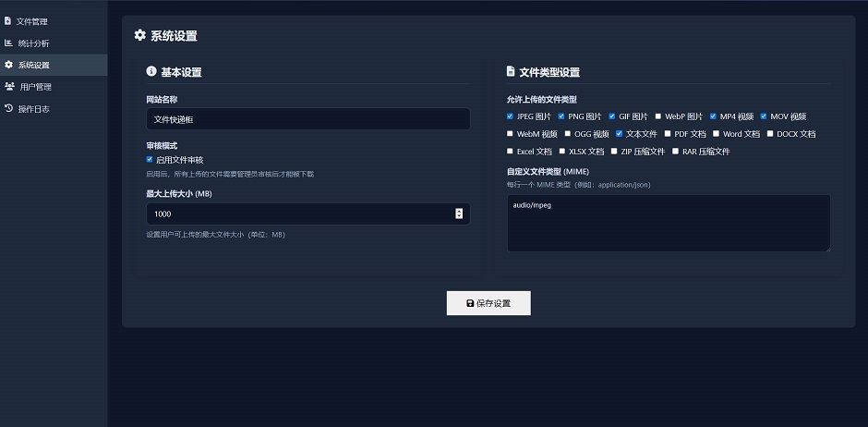
Task: Open 统计分析 in the sidebar
Action: [54, 43]
